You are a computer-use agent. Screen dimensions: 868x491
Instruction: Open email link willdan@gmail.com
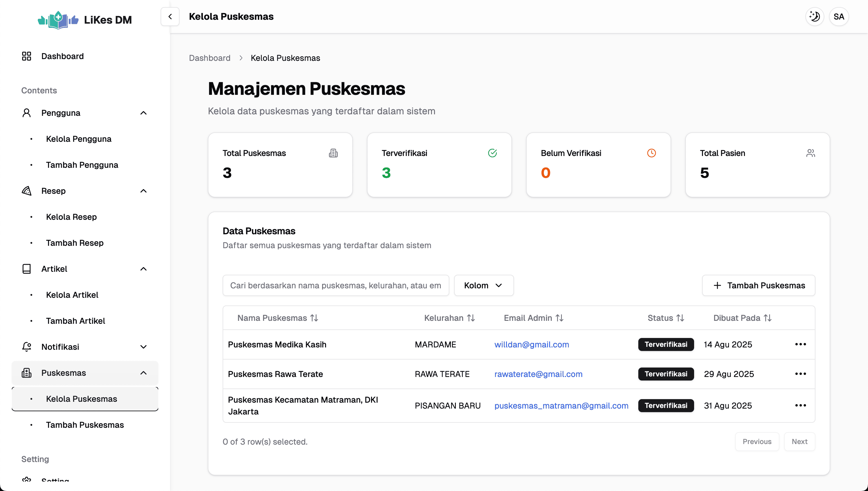tap(531, 344)
